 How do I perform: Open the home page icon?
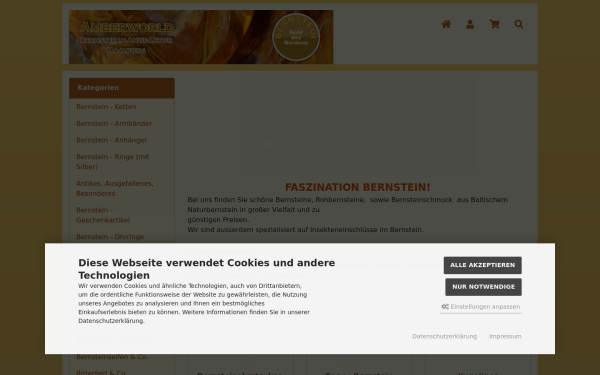tap(446, 24)
